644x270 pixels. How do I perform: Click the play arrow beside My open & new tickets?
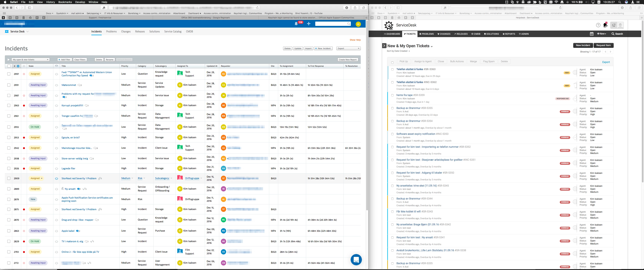click(x=8, y=60)
